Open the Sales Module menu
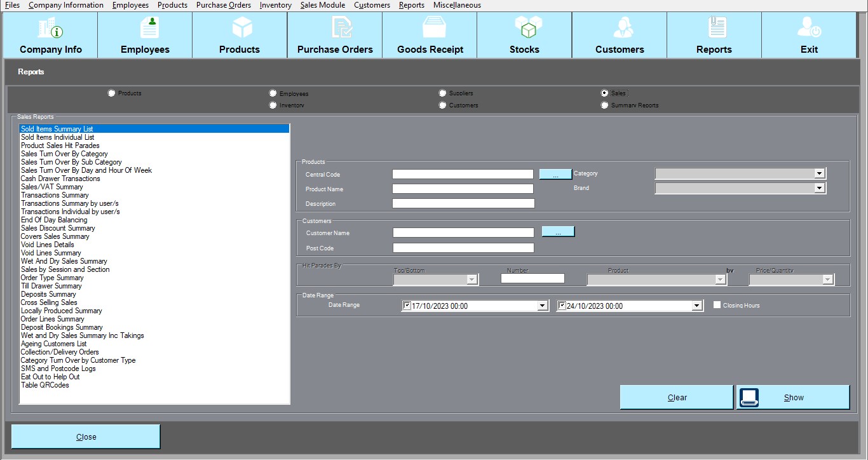868x460 pixels. 322,5
